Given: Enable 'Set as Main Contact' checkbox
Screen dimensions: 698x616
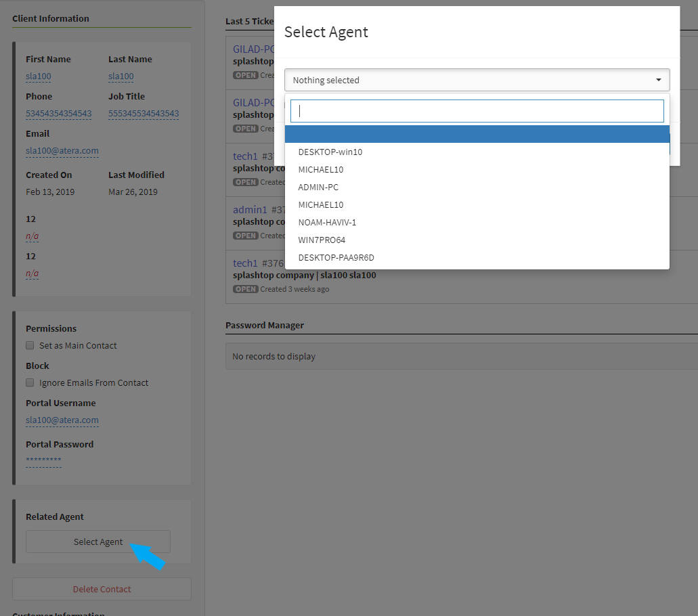Looking at the screenshot, I should [30, 345].
